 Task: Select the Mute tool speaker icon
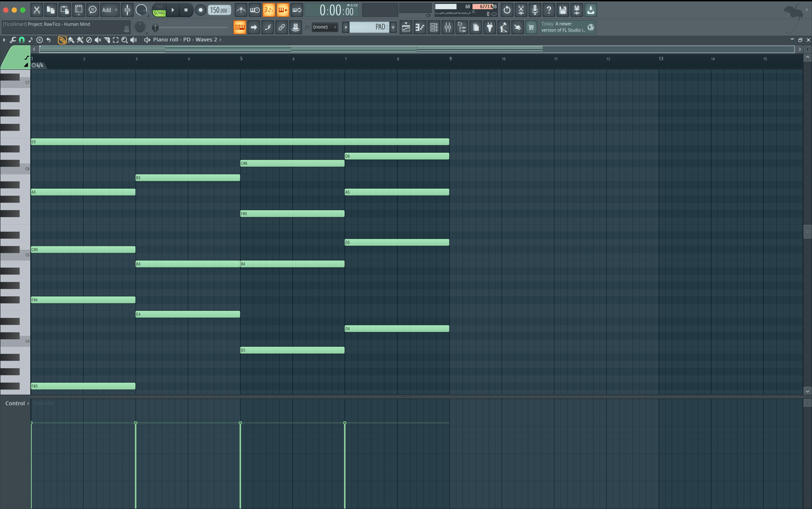(98, 40)
